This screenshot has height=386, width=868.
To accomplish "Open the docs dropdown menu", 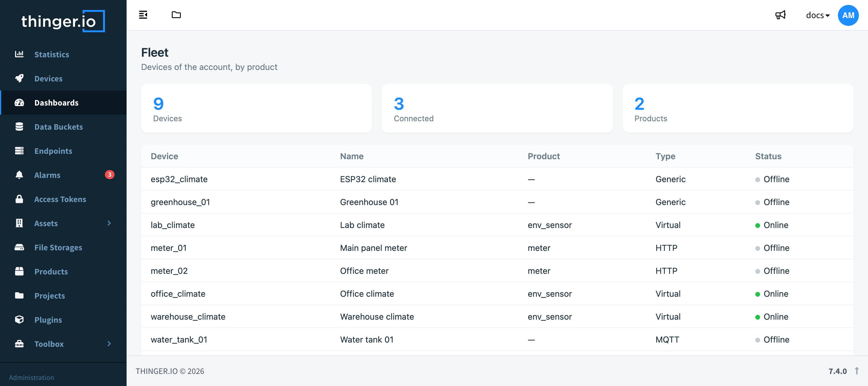I will [817, 15].
